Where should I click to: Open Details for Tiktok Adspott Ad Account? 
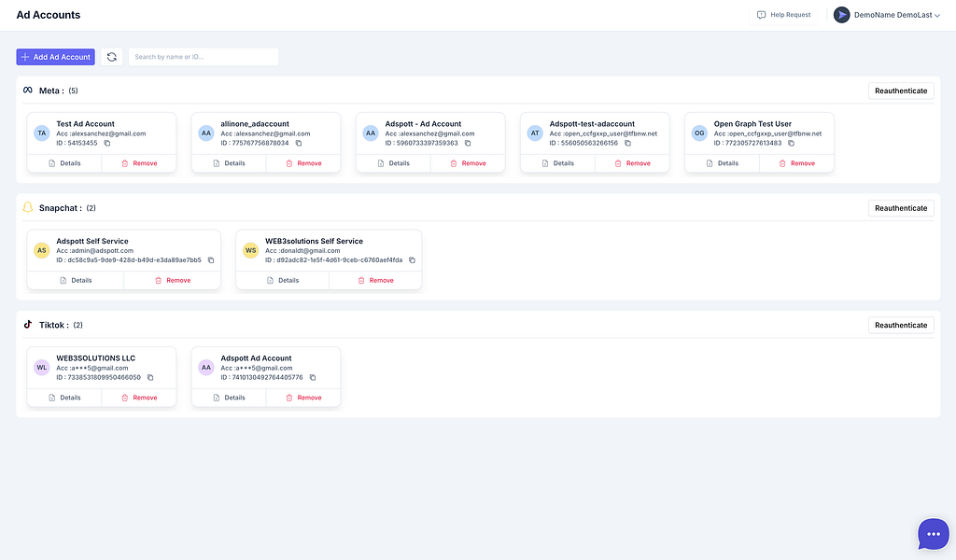(x=230, y=398)
